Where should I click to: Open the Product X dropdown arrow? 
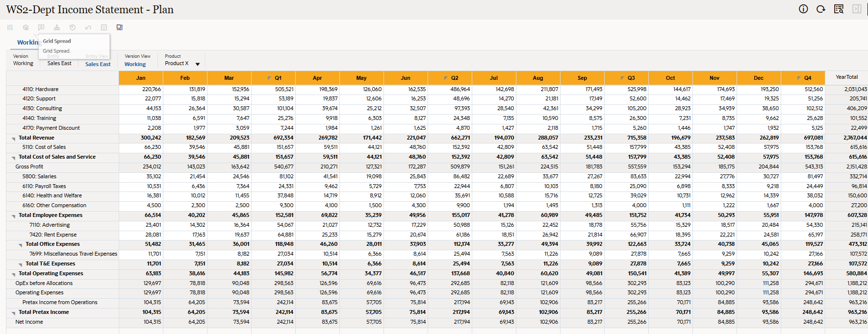(x=198, y=64)
